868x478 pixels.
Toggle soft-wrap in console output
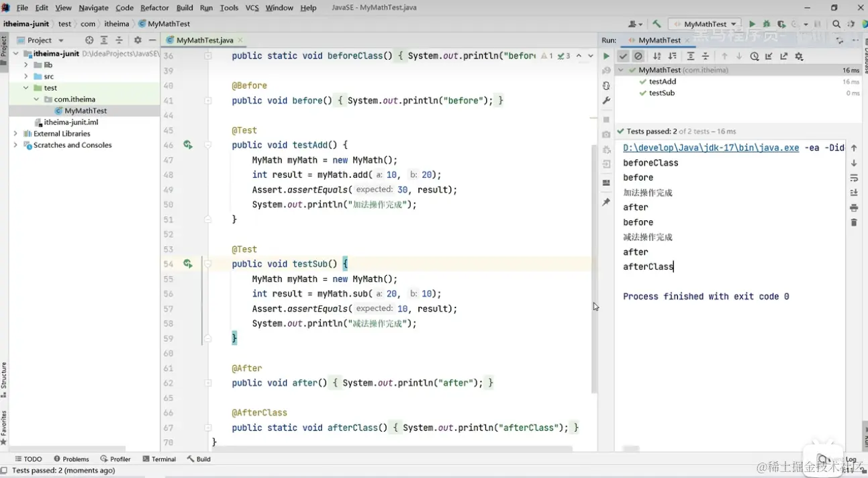pos(854,178)
